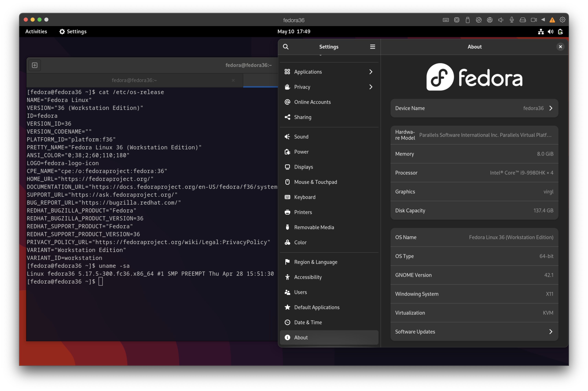Viewport: 588px width, 391px height.
Task: Click Activities in the top bar
Action: (36, 32)
